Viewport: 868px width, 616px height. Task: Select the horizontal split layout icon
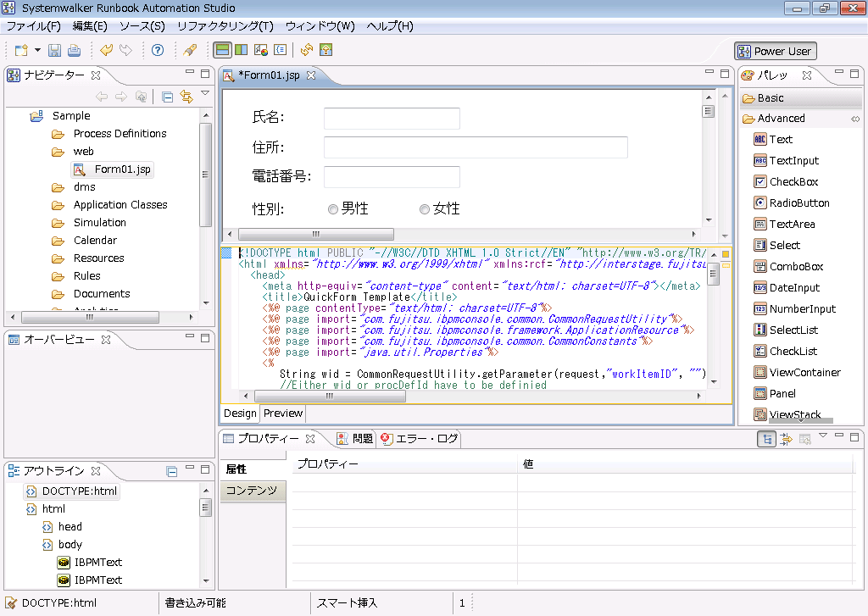223,50
